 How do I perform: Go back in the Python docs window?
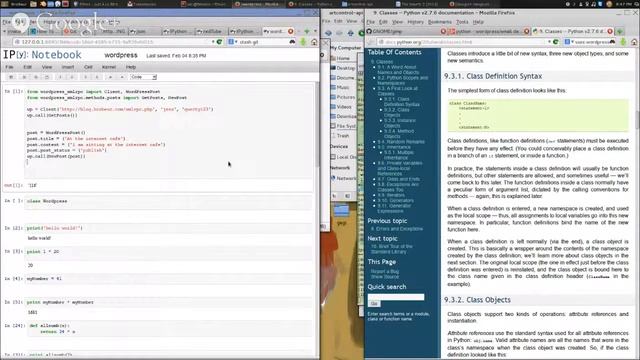click(370, 42)
